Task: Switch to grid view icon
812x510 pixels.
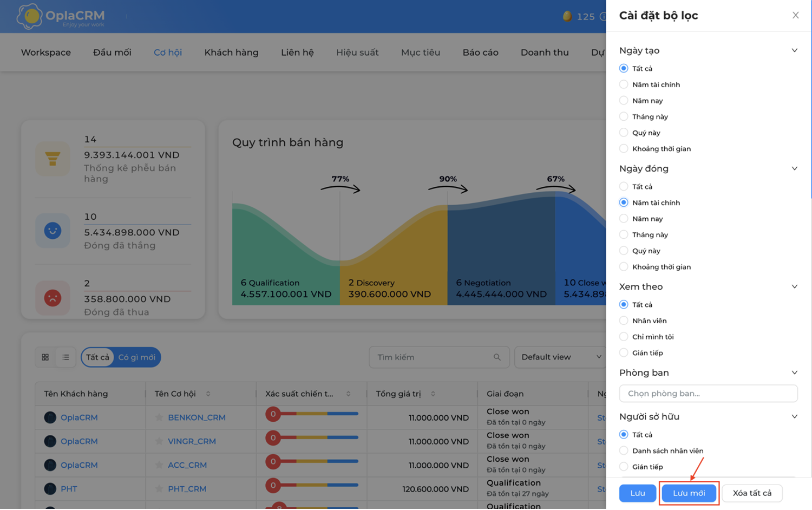Action: [45, 357]
